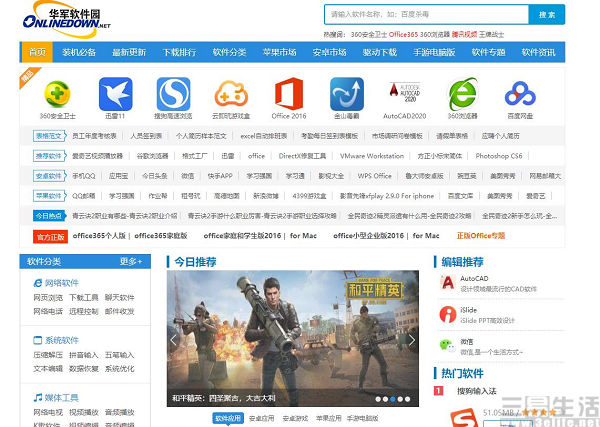Open the 压缩解压 category link
The image size is (600, 427).
tap(48, 355)
